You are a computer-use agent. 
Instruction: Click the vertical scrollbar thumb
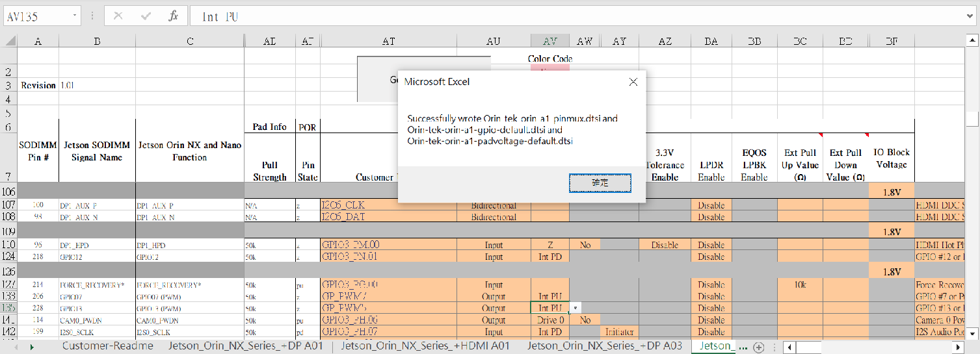pyautogui.click(x=973, y=119)
